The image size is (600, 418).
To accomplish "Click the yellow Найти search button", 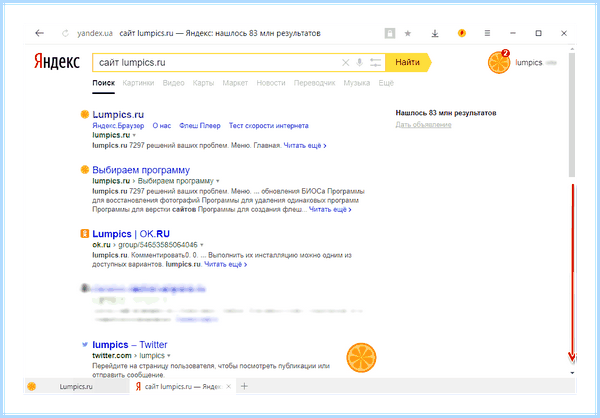I will pyautogui.click(x=408, y=62).
